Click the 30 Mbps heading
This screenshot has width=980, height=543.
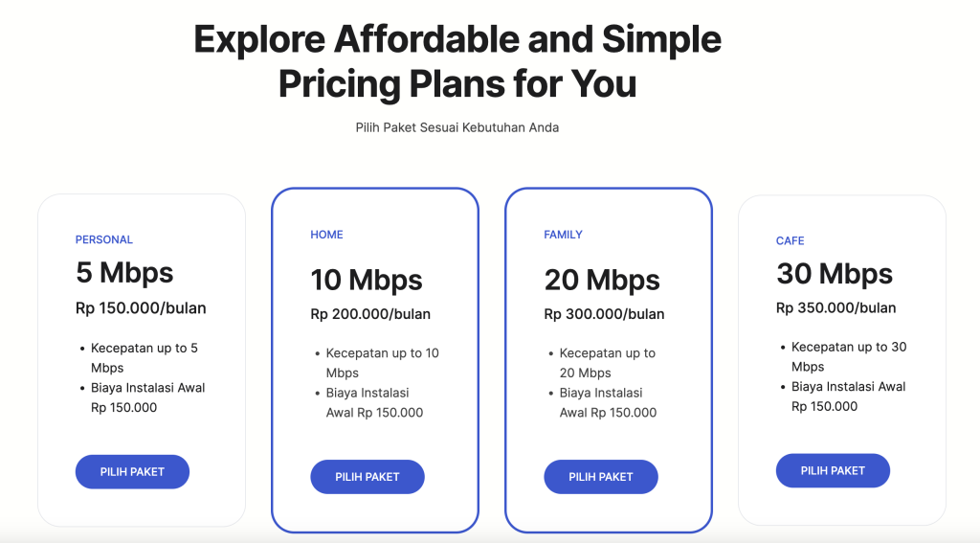[835, 274]
